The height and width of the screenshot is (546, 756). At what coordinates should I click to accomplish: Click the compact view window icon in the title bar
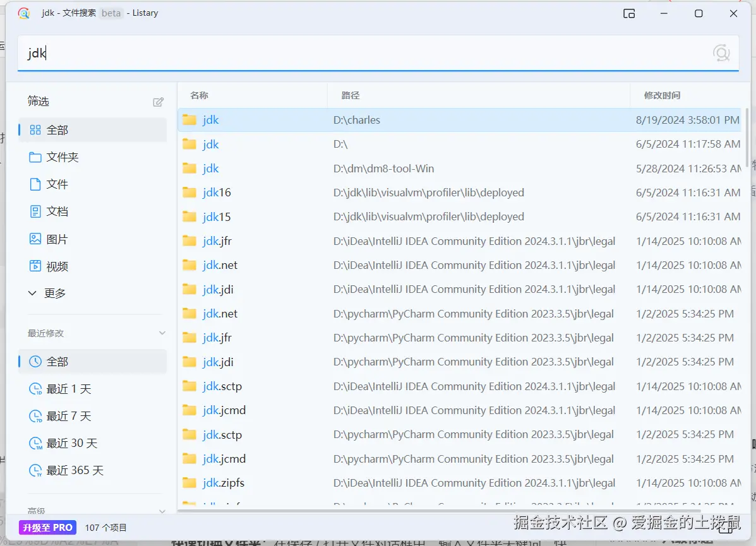tap(628, 13)
